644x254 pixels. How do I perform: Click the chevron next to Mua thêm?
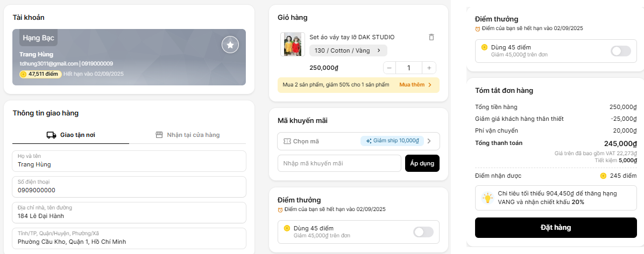(x=430, y=85)
